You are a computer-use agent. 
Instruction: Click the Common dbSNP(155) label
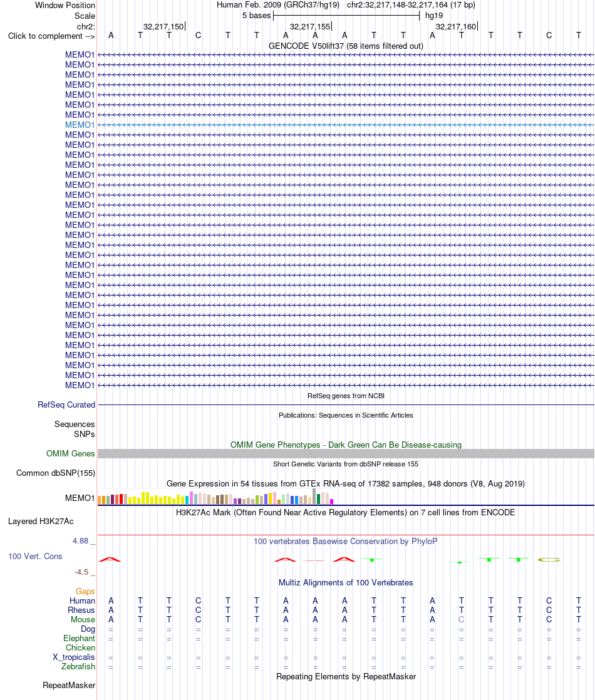(56, 473)
